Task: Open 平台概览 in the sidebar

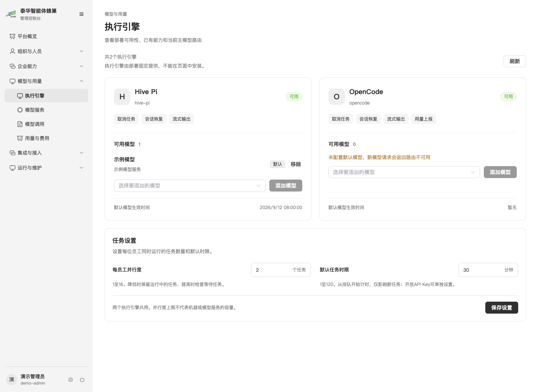Action: (x=46, y=36)
